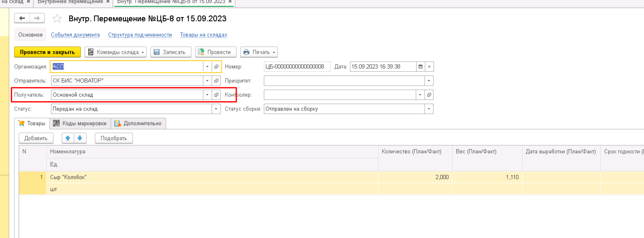Image resolution: width=644 pixels, height=238 pixels.
Task: Open the Структура подчиненности link
Action: click(x=140, y=35)
